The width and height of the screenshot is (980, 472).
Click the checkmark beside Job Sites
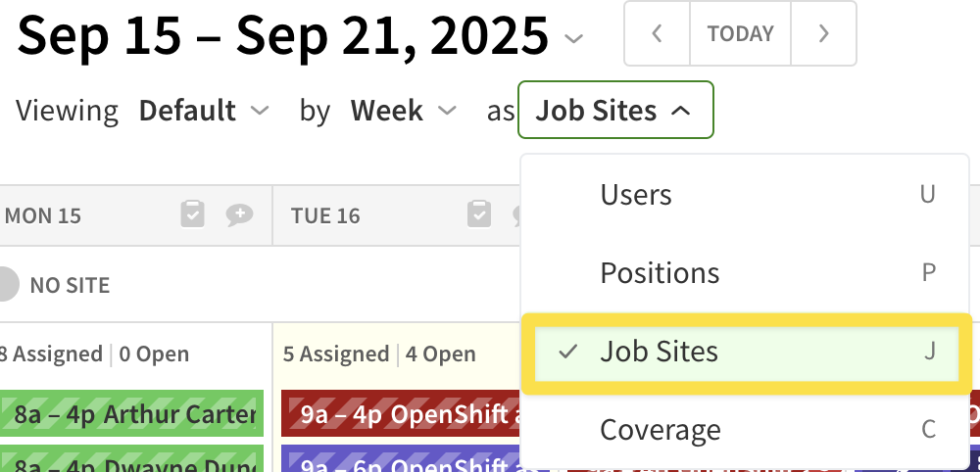[566, 352]
